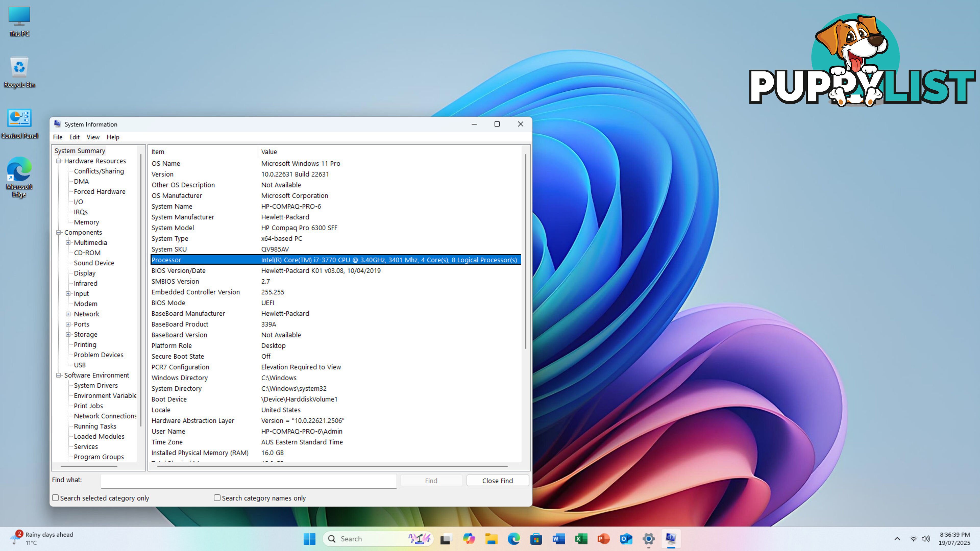Open the Help menu
The height and width of the screenshot is (551, 980).
(x=113, y=137)
